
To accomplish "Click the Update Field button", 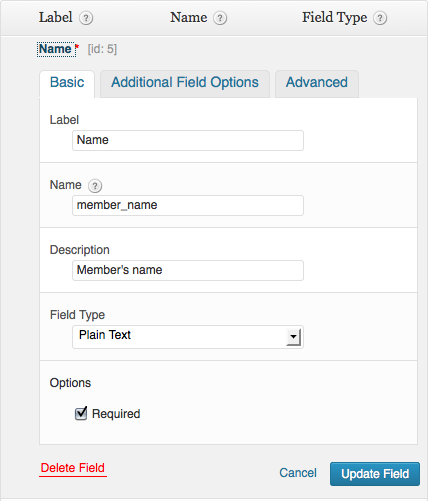I will [375, 474].
